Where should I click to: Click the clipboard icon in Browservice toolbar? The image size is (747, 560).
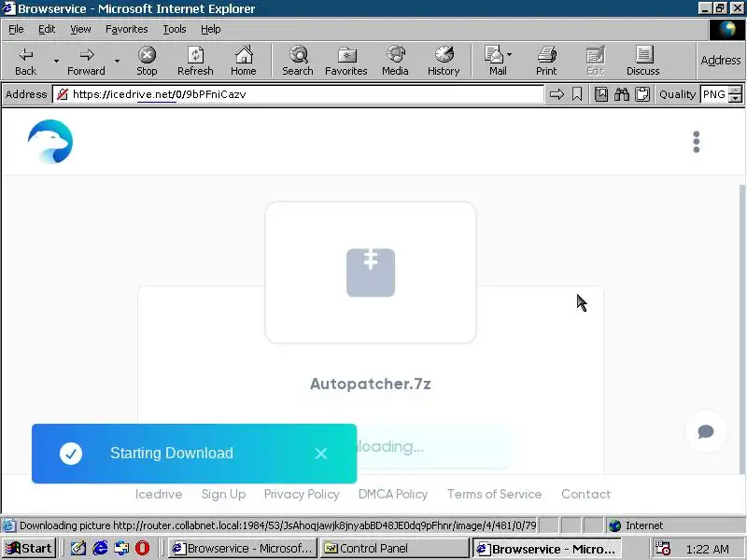tap(642, 94)
